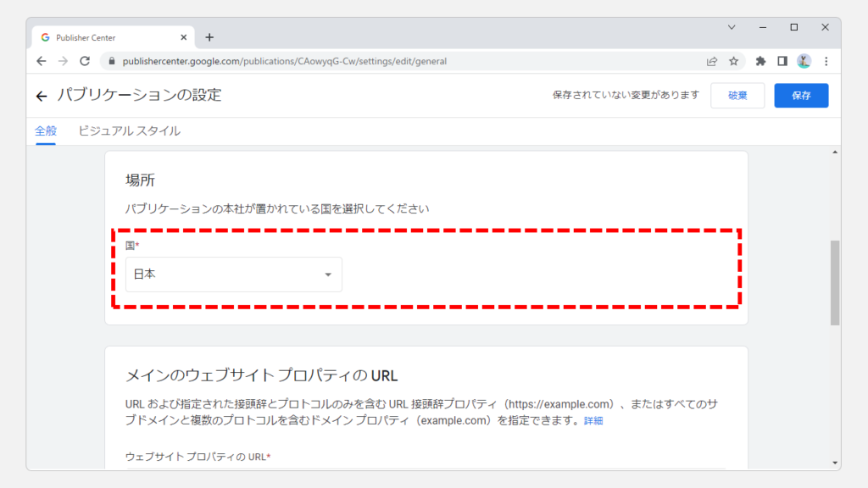Click the browser back navigation arrow

click(x=42, y=61)
